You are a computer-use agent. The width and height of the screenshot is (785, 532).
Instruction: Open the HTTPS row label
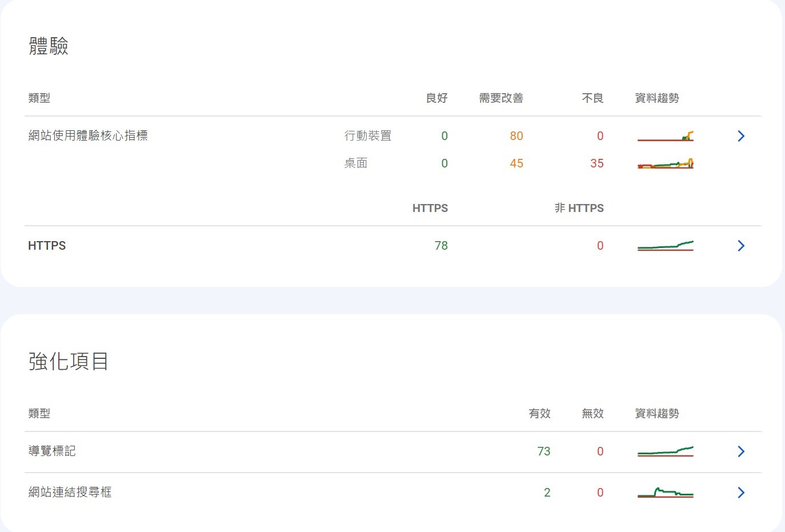(47, 246)
